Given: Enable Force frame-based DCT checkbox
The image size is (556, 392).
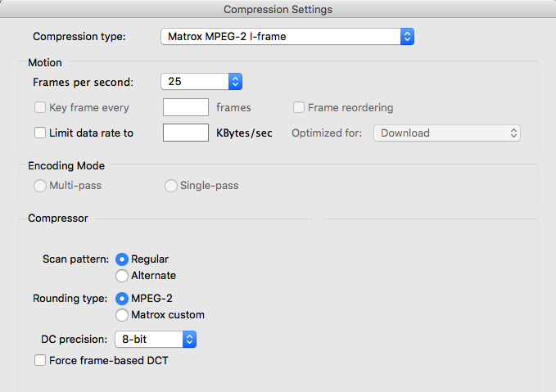Looking at the screenshot, I should [40, 360].
